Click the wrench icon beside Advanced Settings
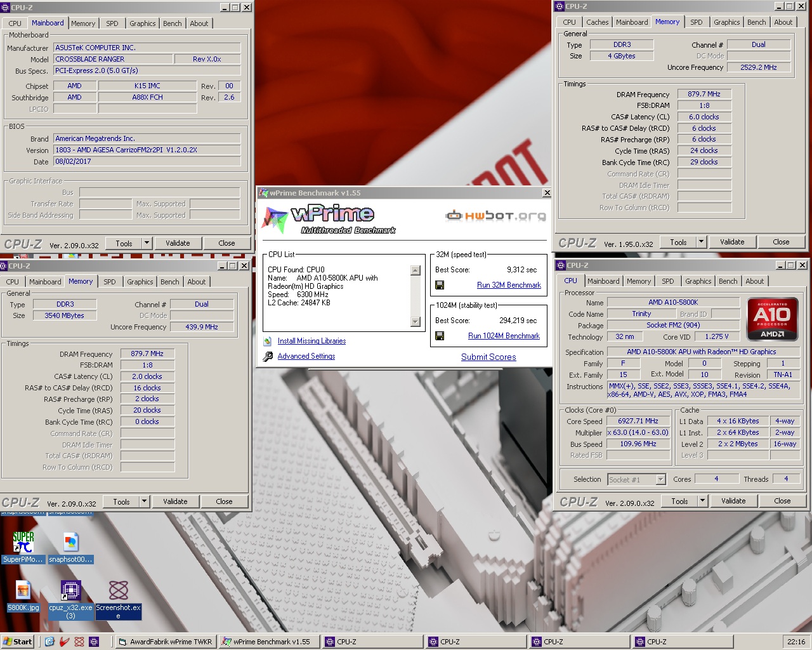The height and width of the screenshot is (650, 812). tap(268, 356)
